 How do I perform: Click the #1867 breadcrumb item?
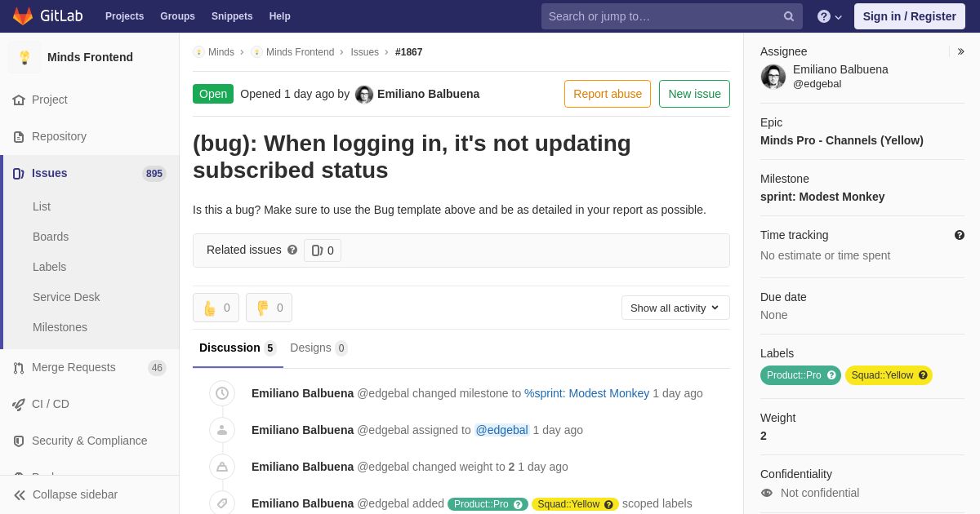(x=409, y=52)
